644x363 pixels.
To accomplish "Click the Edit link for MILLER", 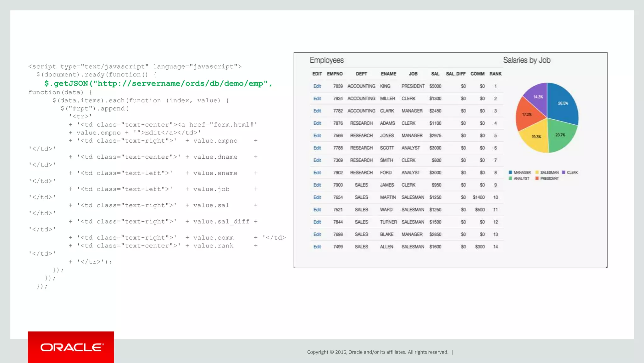I will pyautogui.click(x=317, y=99).
